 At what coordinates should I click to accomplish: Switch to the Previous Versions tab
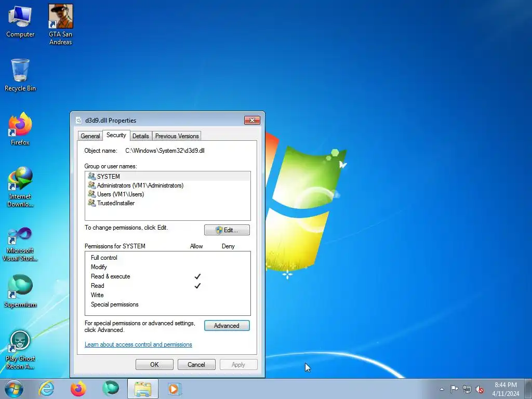(x=177, y=136)
